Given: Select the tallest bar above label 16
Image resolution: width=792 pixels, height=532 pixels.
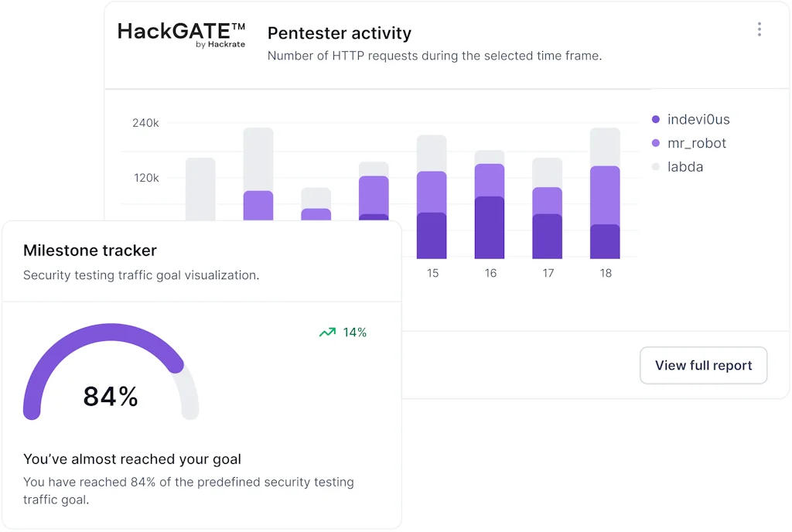Looking at the screenshot, I should (x=490, y=205).
